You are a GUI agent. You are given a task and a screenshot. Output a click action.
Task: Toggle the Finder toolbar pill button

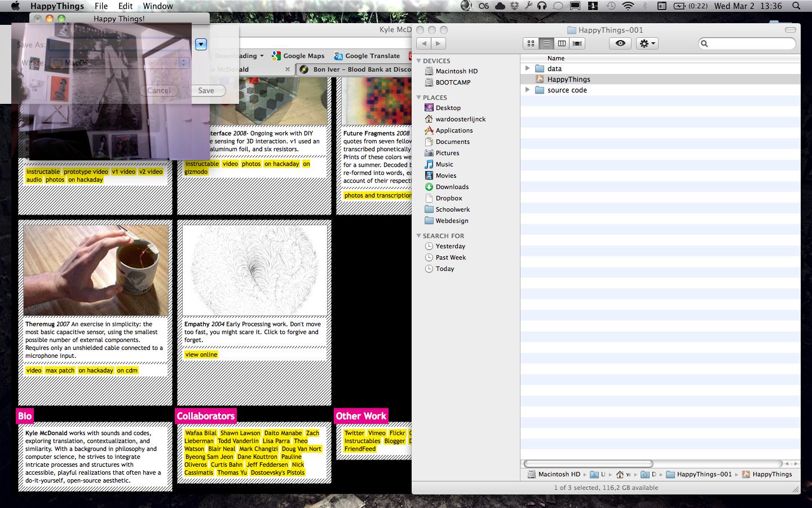[791, 30]
